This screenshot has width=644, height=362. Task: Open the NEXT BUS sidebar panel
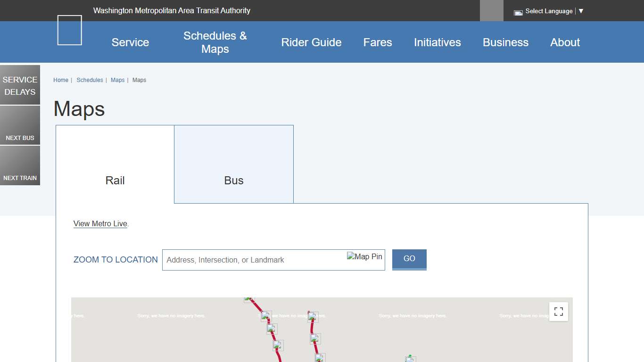(x=20, y=125)
